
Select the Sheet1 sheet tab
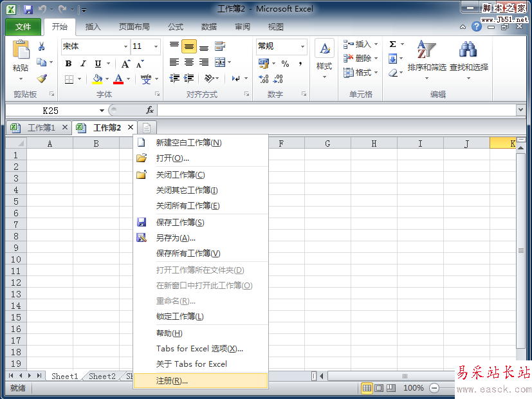coord(64,376)
